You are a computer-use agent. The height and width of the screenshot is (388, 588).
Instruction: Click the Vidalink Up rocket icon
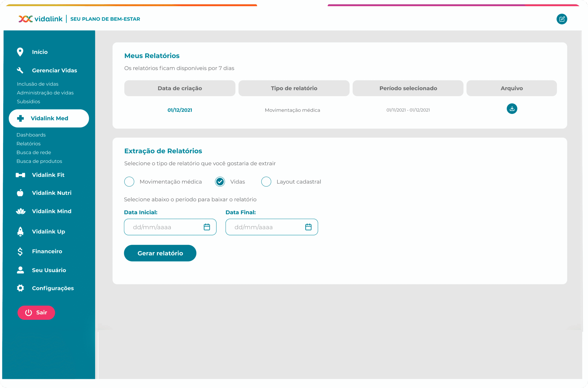point(20,232)
